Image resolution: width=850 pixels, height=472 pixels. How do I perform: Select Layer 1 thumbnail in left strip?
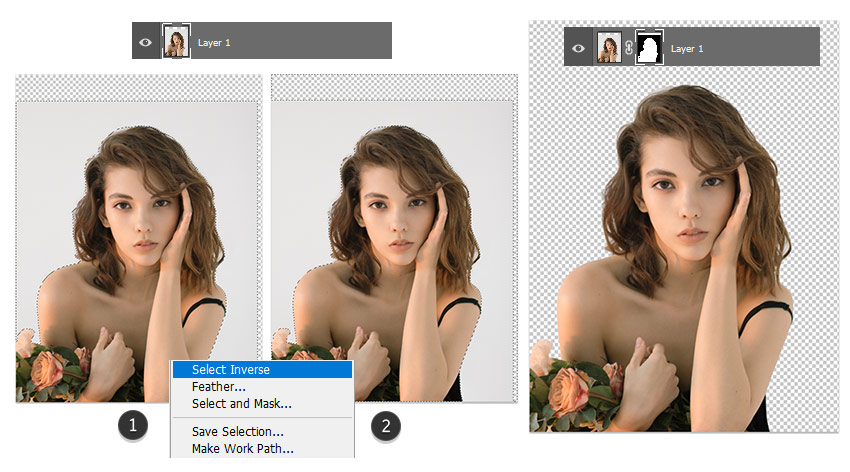click(x=176, y=41)
